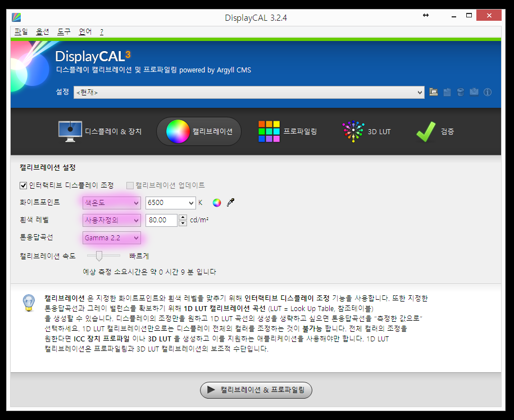Switch to the 프로파일링 tab
514x420 pixels.
click(288, 131)
